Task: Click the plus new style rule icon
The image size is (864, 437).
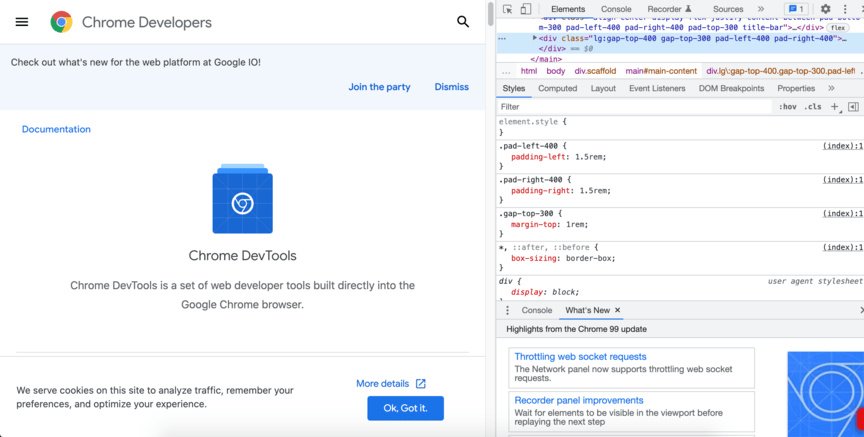Action: click(835, 107)
